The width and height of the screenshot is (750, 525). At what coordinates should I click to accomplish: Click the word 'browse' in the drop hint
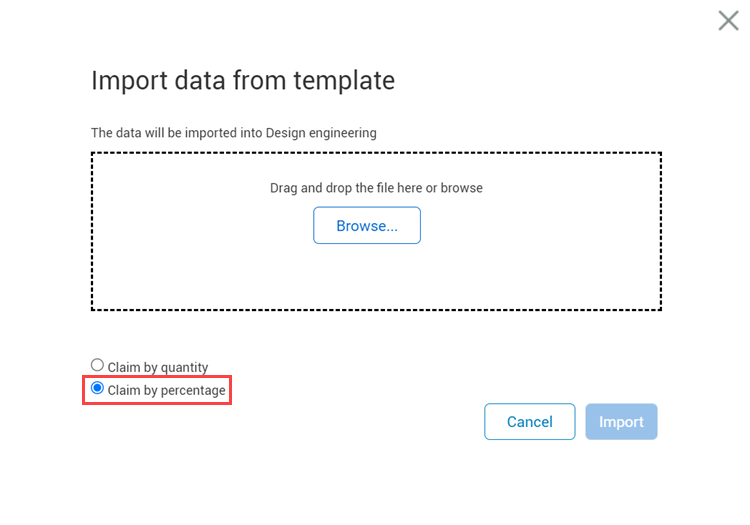462,188
